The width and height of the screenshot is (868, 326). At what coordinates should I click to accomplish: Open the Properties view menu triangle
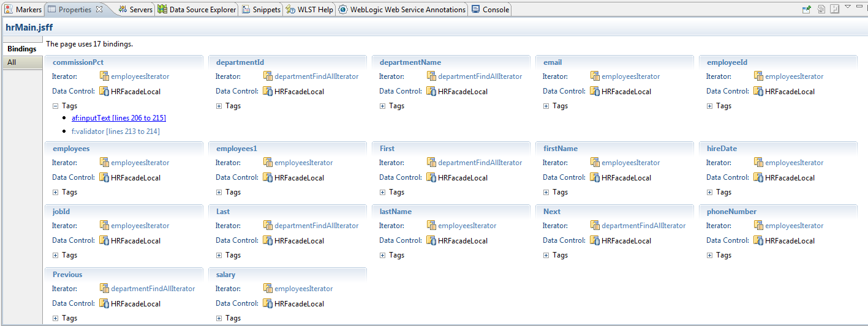click(x=848, y=7)
